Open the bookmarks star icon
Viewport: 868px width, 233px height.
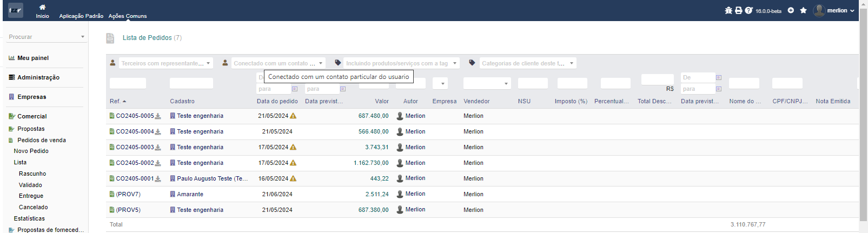pyautogui.click(x=804, y=10)
